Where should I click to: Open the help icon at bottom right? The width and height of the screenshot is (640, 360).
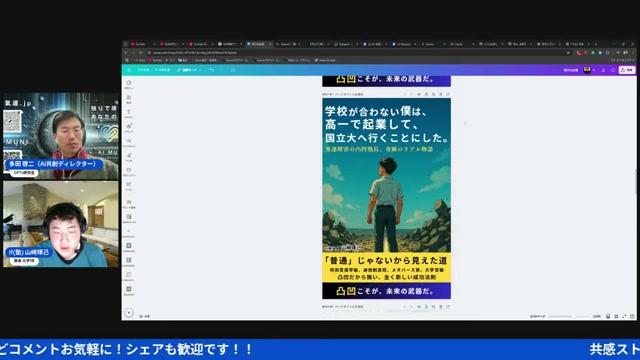click(632, 316)
